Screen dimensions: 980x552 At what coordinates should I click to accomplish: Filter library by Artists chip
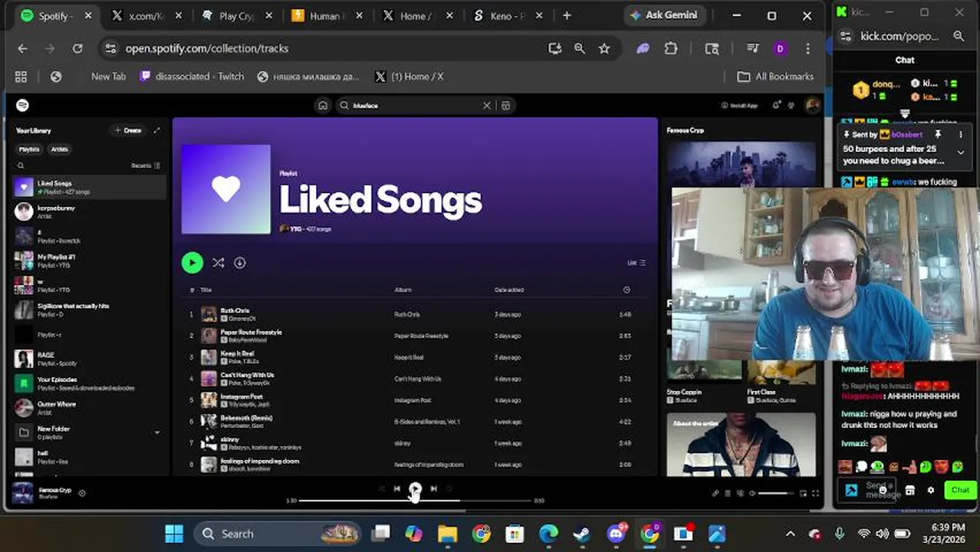point(59,149)
